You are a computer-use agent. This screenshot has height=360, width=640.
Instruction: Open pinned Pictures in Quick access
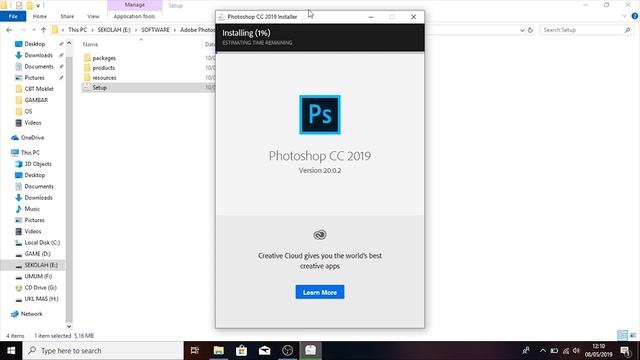(34, 78)
